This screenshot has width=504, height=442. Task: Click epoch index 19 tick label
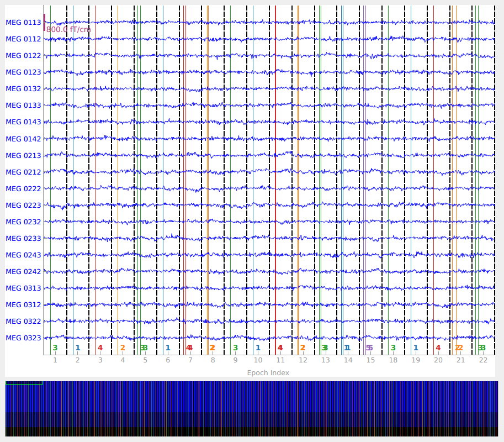tap(416, 360)
